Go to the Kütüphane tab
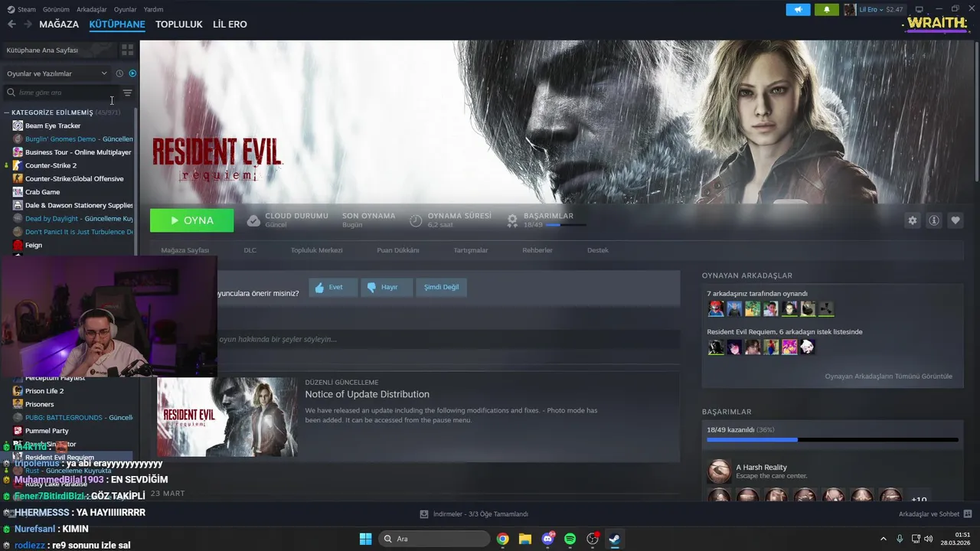 coord(117,24)
